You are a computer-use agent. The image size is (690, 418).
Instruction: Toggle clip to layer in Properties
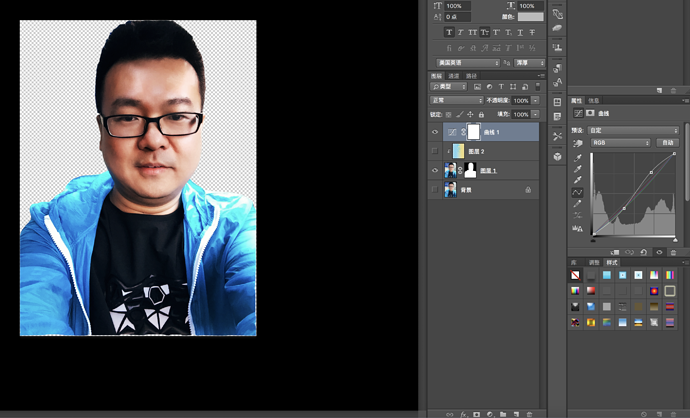[615, 252]
